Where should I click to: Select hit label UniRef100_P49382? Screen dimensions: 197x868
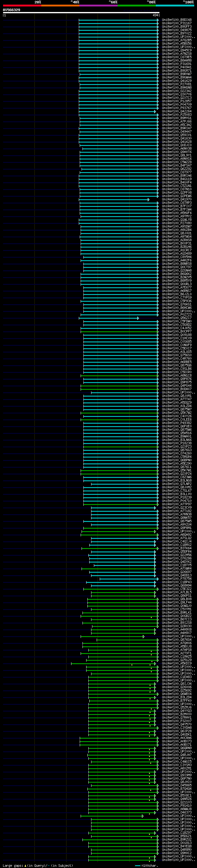177,423
